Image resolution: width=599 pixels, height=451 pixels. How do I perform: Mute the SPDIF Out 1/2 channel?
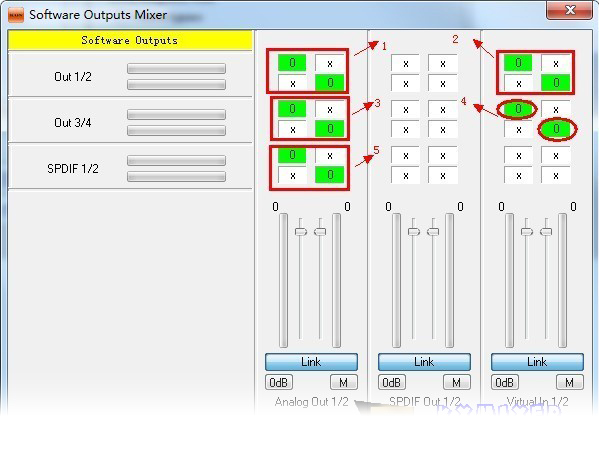457,382
